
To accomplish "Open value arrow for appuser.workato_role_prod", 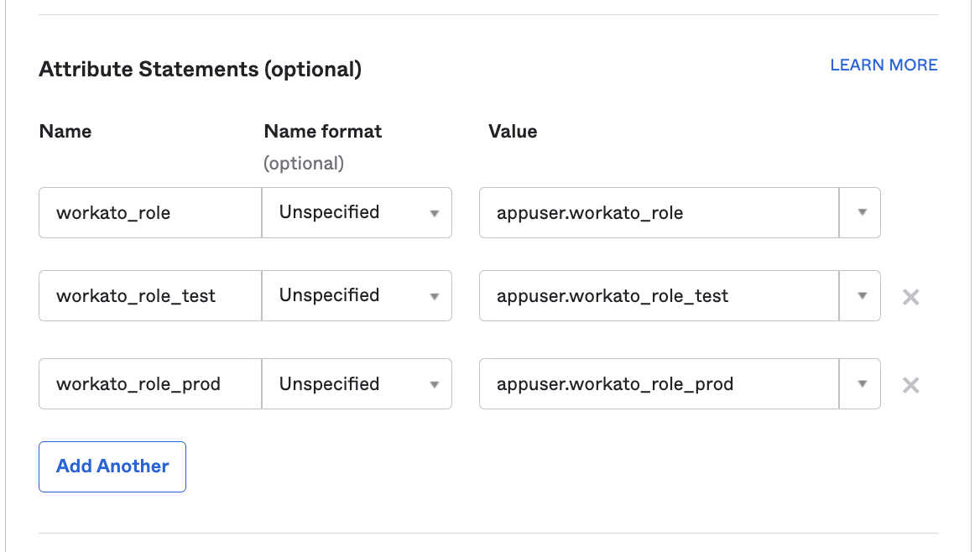I will pos(861,384).
